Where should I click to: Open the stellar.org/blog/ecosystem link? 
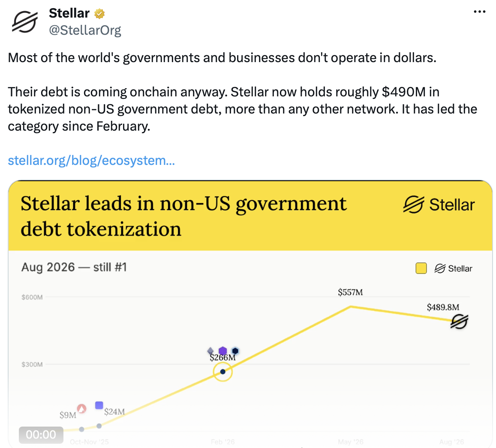[x=91, y=161]
